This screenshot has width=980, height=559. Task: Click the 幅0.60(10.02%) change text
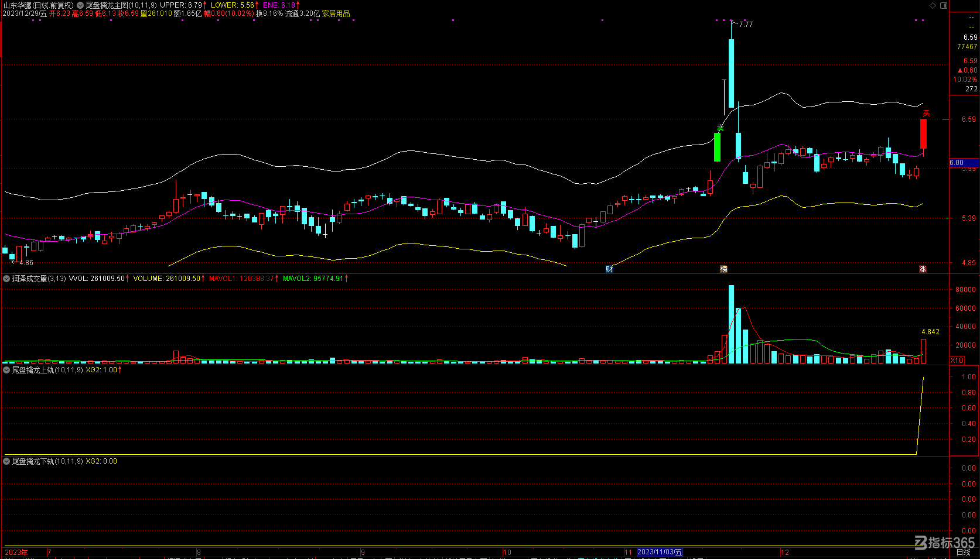pyautogui.click(x=229, y=13)
